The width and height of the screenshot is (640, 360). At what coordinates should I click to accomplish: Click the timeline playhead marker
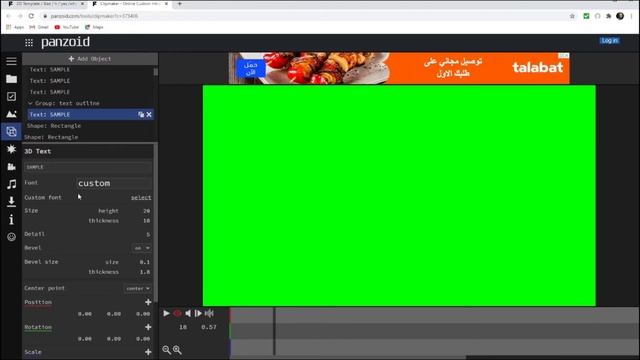point(274,331)
